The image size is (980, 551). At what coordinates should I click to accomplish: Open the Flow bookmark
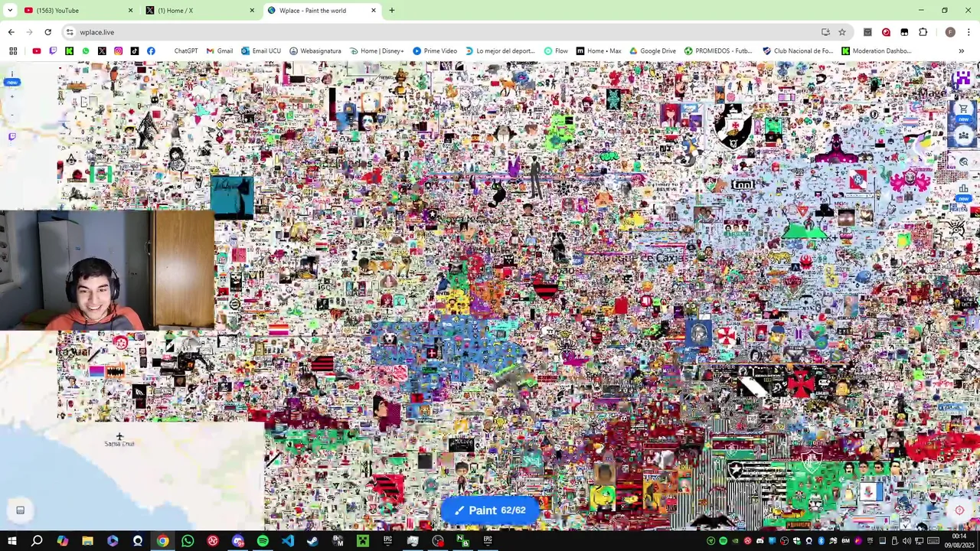[555, 51]
